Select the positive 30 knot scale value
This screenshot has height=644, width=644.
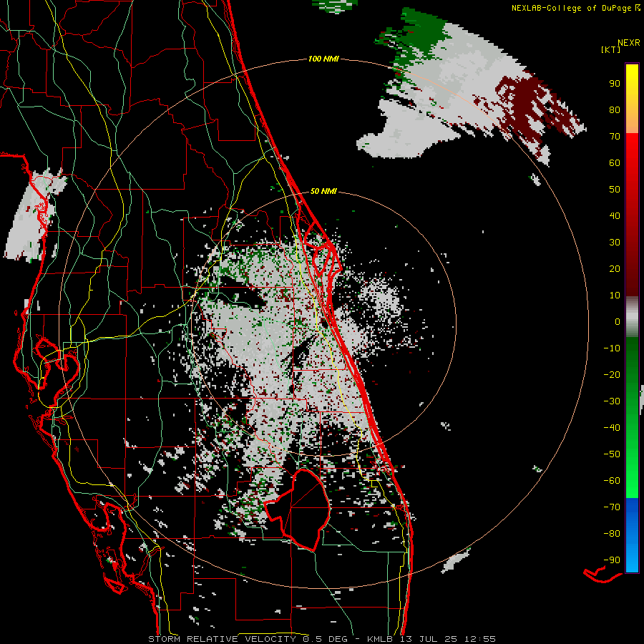coord(615,243)
